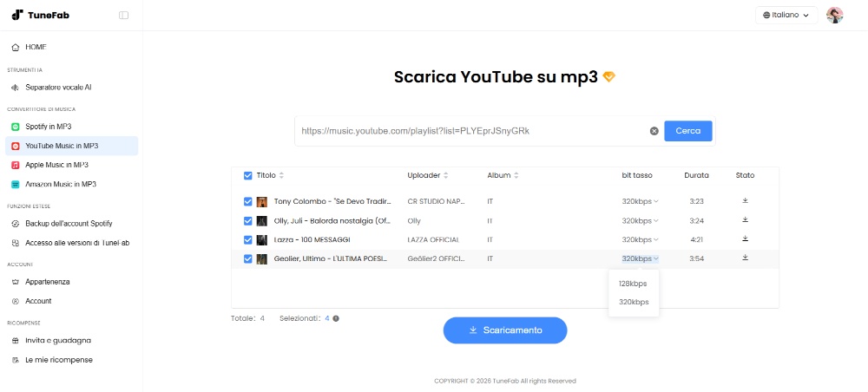Uncheck the Lazza 100 MESSAGGI checkbox

tap(248, 240)
